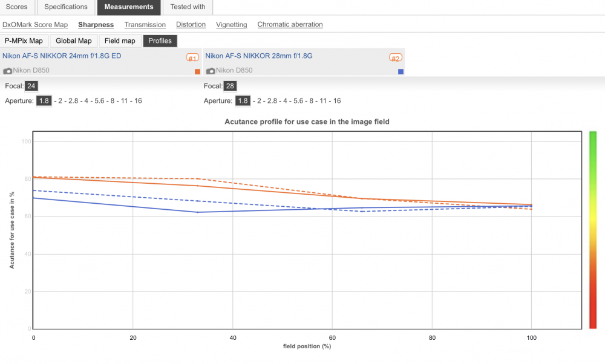Switch to the P-MPix Map view
605x364 pixels.
pyautogui.click(x=24, y=41)
